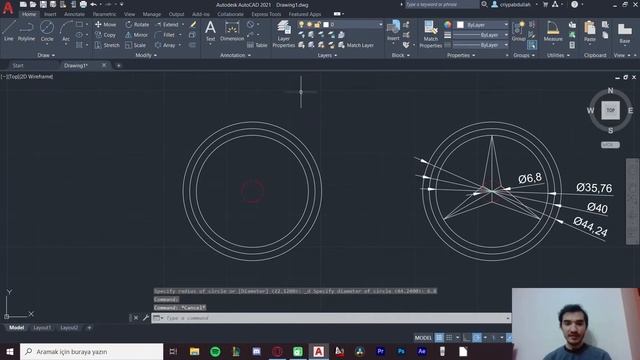Click Match Properties
The width and height of the screenshot is (640, 360).
point(431,34)
